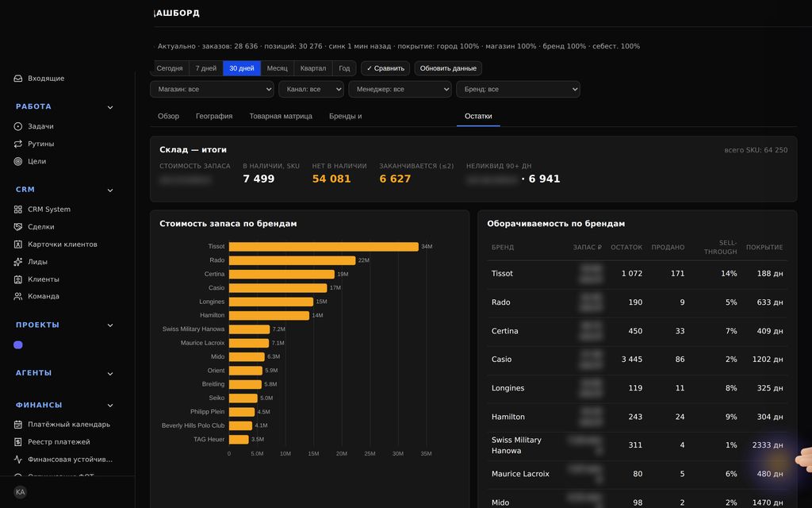Collapse the ПРОЕКТЫ section chevron
The image size is (812, 508).
[110, 325]
